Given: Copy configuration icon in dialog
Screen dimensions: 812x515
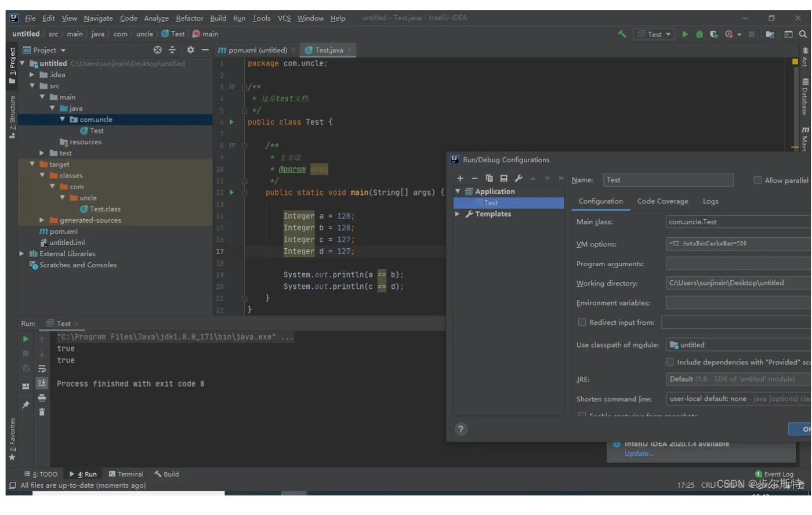Looking at the screenshot, I should point(489,179).
